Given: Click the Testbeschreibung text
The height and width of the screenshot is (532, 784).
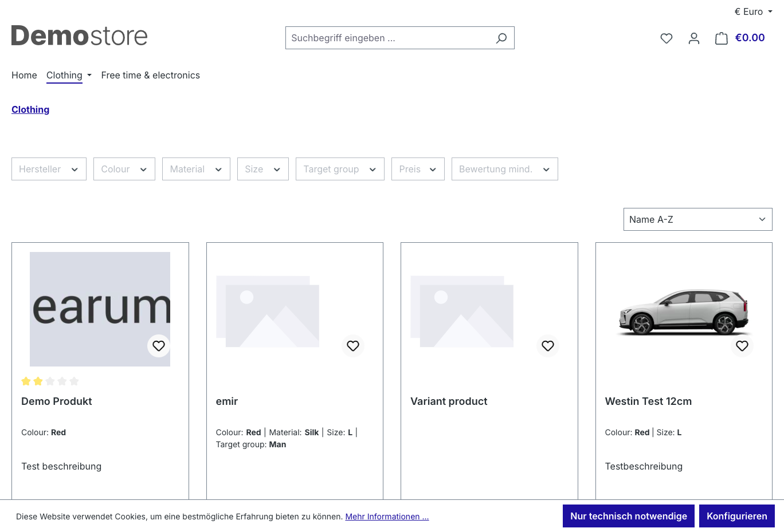Looking at the screenshot, I should pyautogui.click(x=644, y=466).
